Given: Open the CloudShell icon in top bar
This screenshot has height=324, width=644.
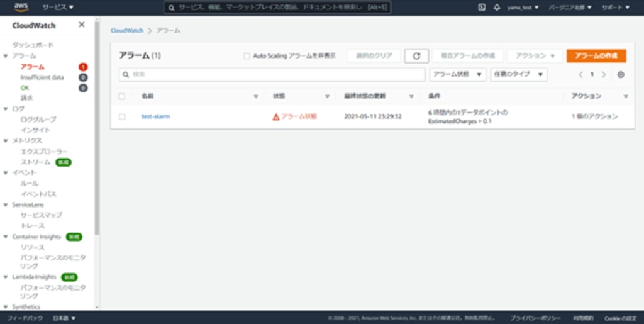Looking at the screenshot, I should pos(482,8).
